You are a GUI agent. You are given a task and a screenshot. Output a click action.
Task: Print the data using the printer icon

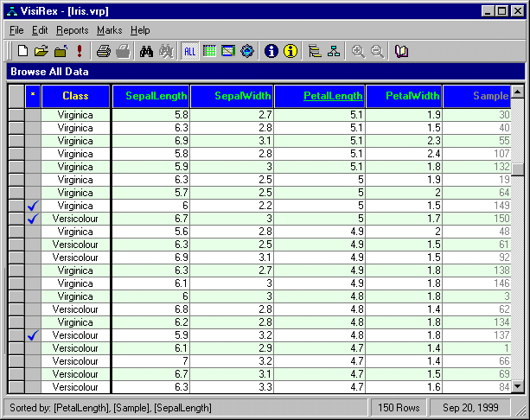(104, 51)
